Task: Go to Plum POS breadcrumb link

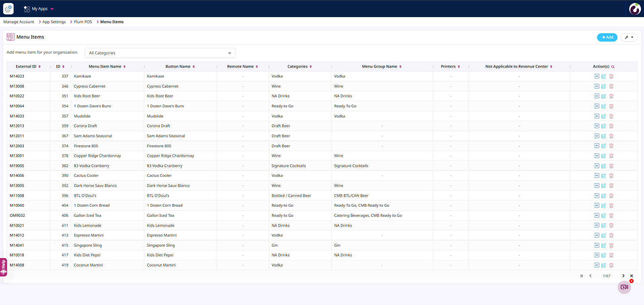Action: (83, 22)
